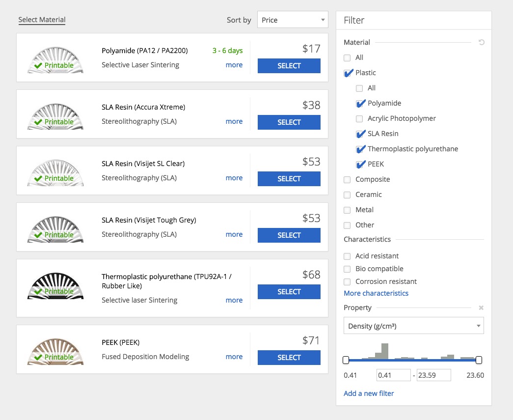Enable the Acrylic Photopolymer checkbox
Viewport: 513px width, 420px height.
point(359,119)
